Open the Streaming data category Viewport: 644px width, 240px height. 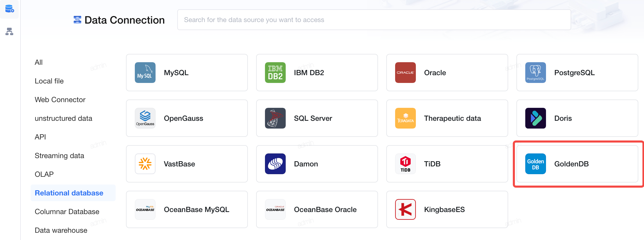point(59,156)
